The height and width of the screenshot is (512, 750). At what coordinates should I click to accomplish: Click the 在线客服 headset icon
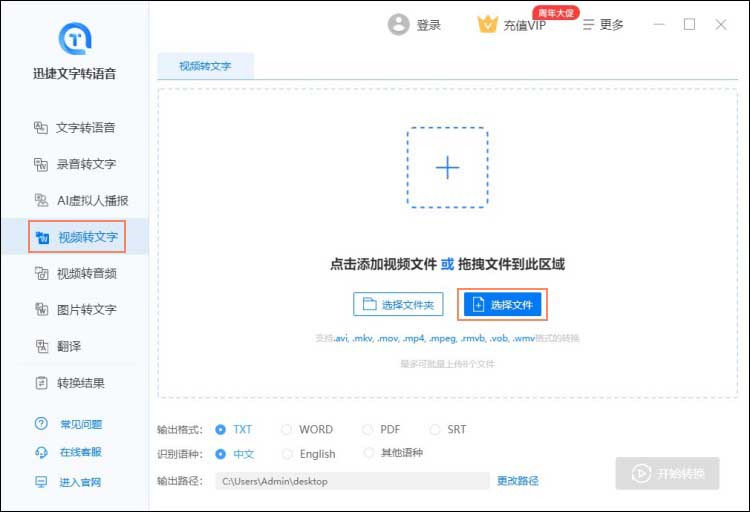[41, 452]
